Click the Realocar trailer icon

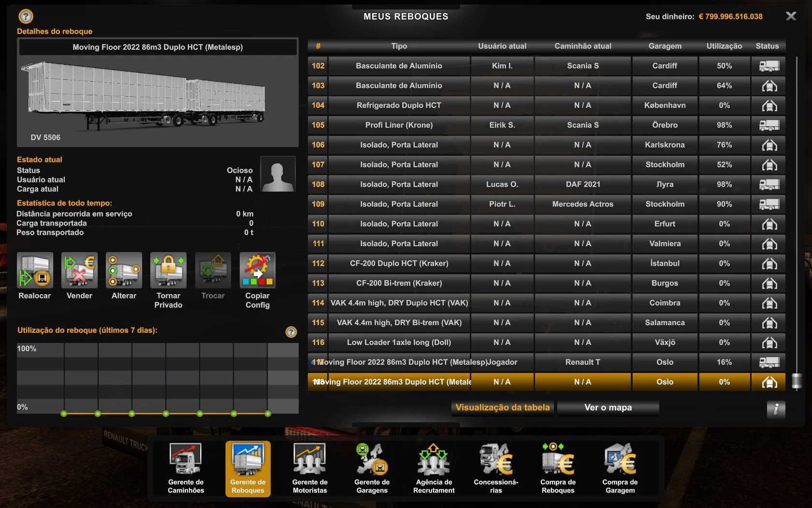[x=35, y=270]
